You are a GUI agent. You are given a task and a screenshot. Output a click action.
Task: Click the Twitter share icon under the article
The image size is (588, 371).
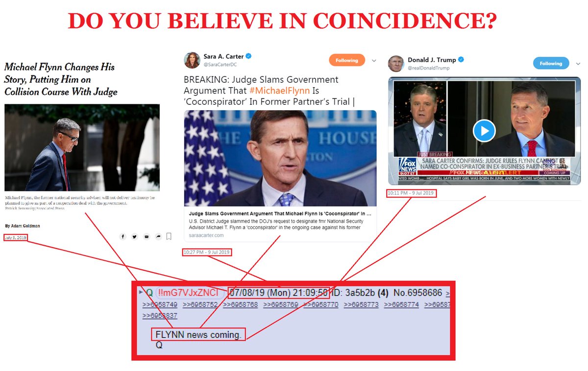tap(135, 237)
